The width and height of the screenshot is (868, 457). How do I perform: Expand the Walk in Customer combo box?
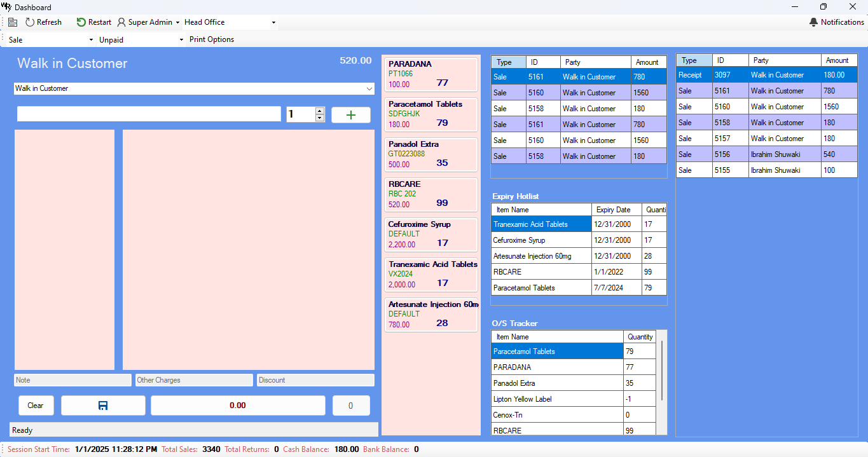coord(369,89)
